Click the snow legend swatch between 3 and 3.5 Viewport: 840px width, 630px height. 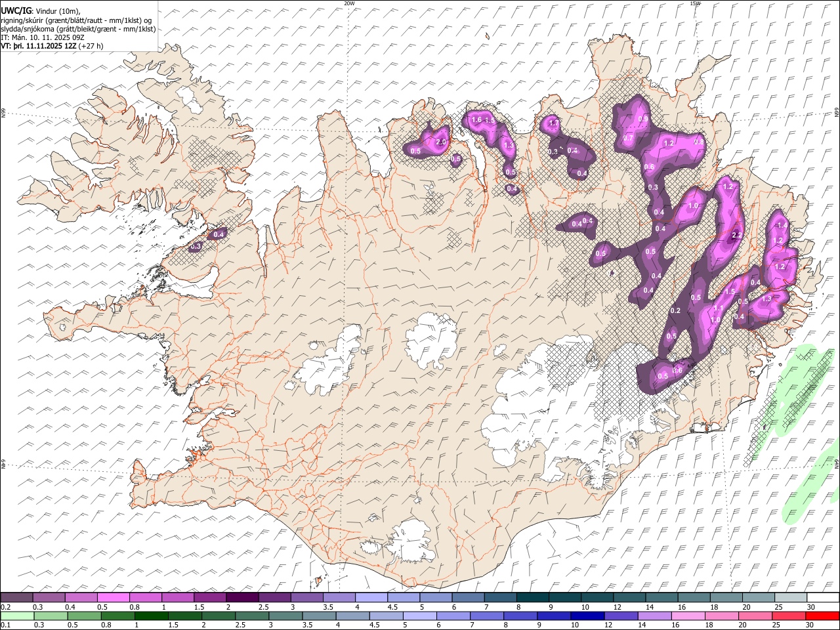(306, 597)
